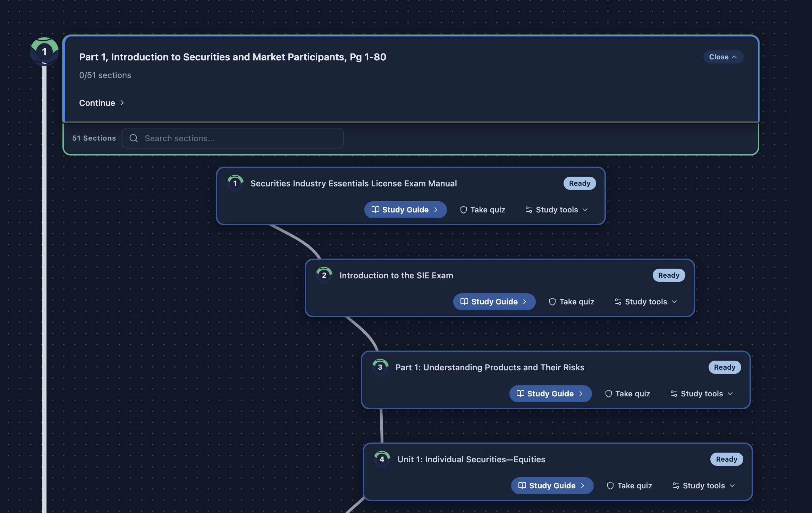
Task: Click inside the Search sections field
Action: 233,138
